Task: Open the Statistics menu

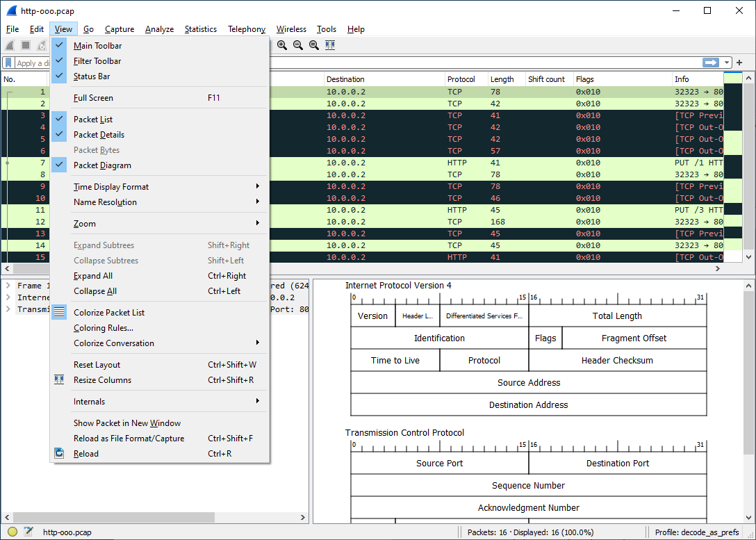Action: pos(200,29)
